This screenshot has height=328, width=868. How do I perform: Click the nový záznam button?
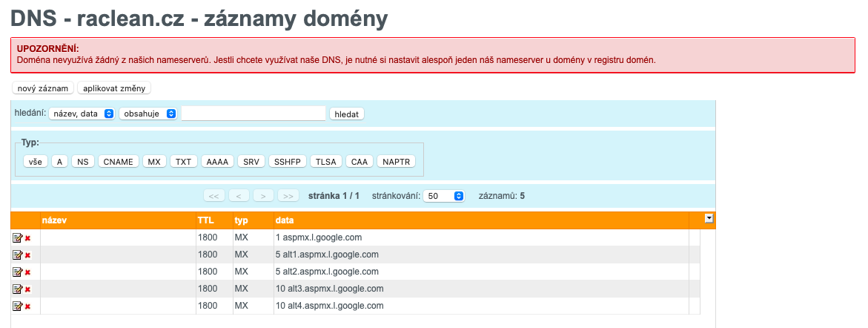(x=43, y=88)
